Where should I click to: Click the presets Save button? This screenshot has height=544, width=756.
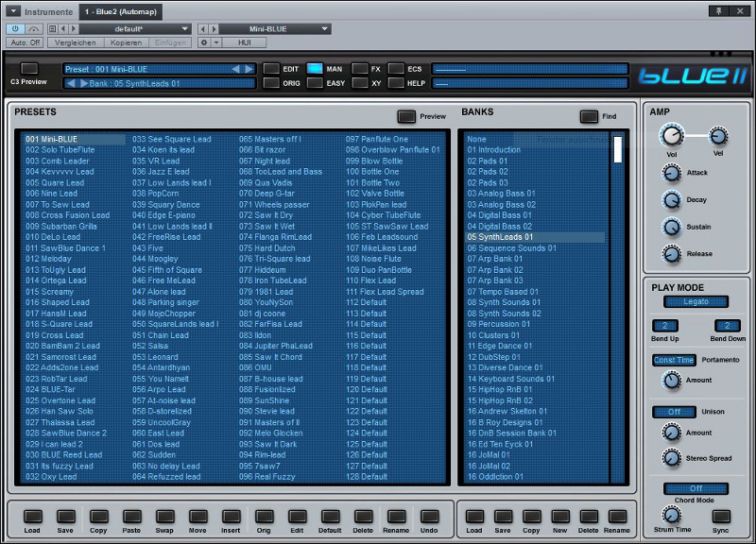coord(65,517)
